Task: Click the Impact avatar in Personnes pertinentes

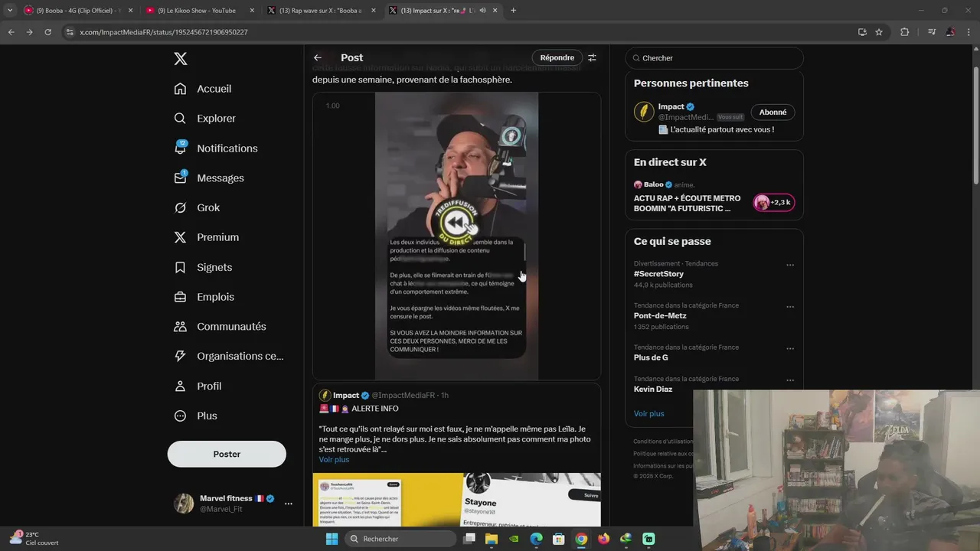Action: click(644, 112)
